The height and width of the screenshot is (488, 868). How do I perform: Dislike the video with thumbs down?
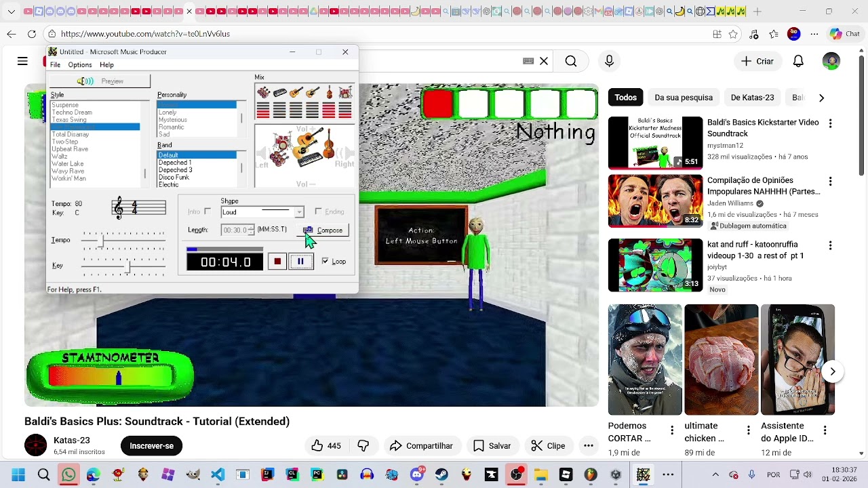[x=363, y=445]
